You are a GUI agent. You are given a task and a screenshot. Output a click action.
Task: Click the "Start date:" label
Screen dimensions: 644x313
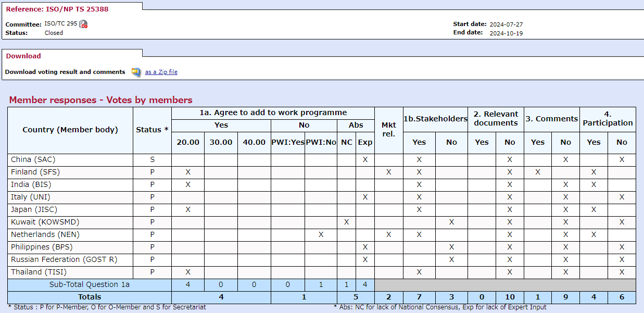(x=470, y=24)
